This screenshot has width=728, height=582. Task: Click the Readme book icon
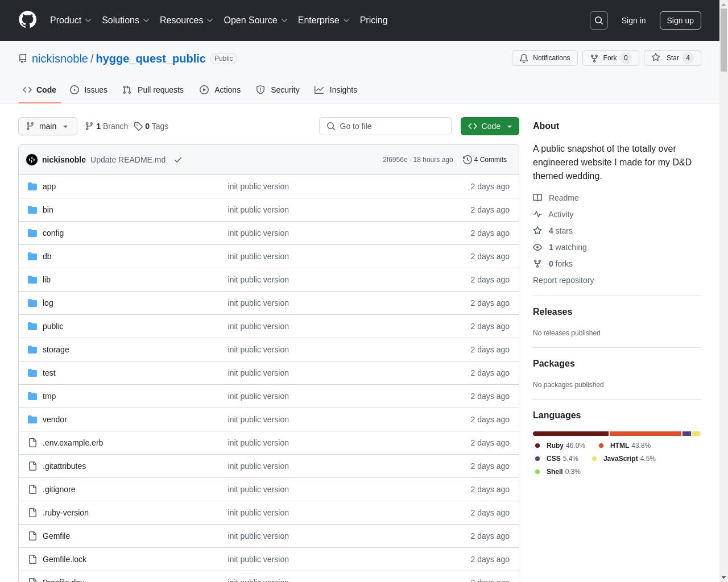click(x=537, y=198)
